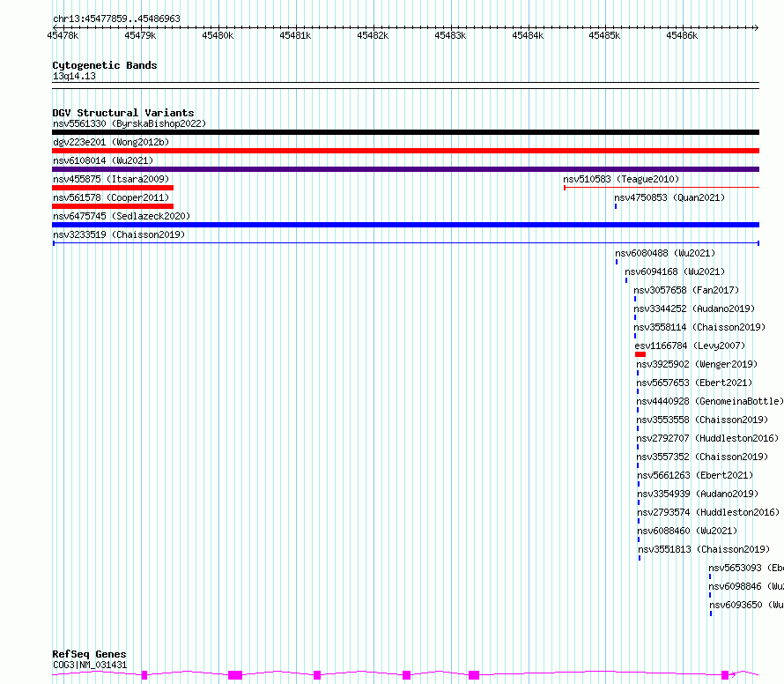Open the nsv6080488 (Wu2021) variant
Viewport: 784px width, 684px height.
665,253
